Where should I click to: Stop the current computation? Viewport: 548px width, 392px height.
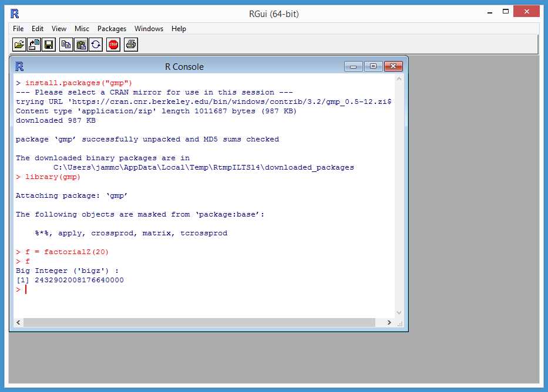point(113,44)
